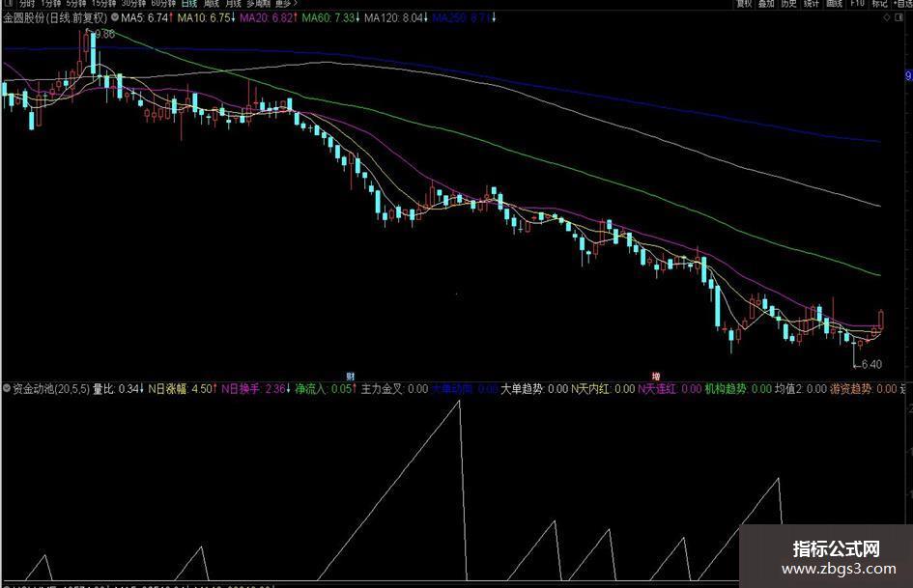This screenshot has width=913, height=588.
Task: Click the 大单趋势: 0.00 value
Action: [534, 388]
